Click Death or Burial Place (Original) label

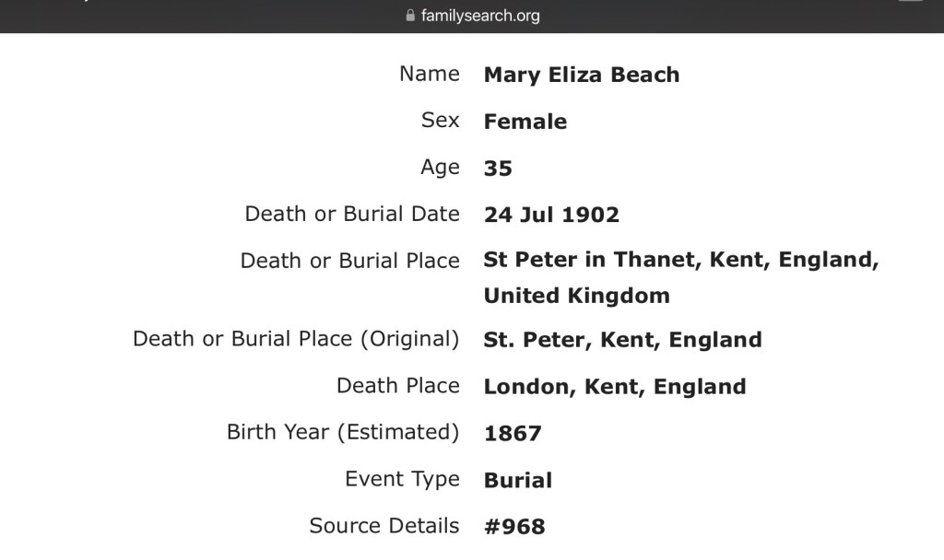click(x=295, y=339)
